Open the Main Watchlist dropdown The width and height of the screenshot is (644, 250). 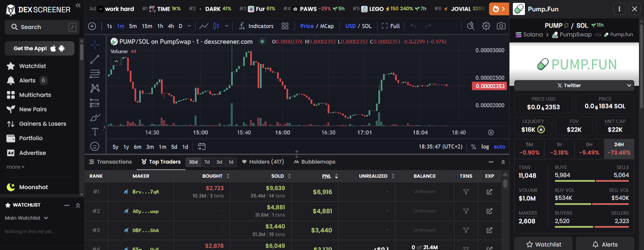[26, 218]
